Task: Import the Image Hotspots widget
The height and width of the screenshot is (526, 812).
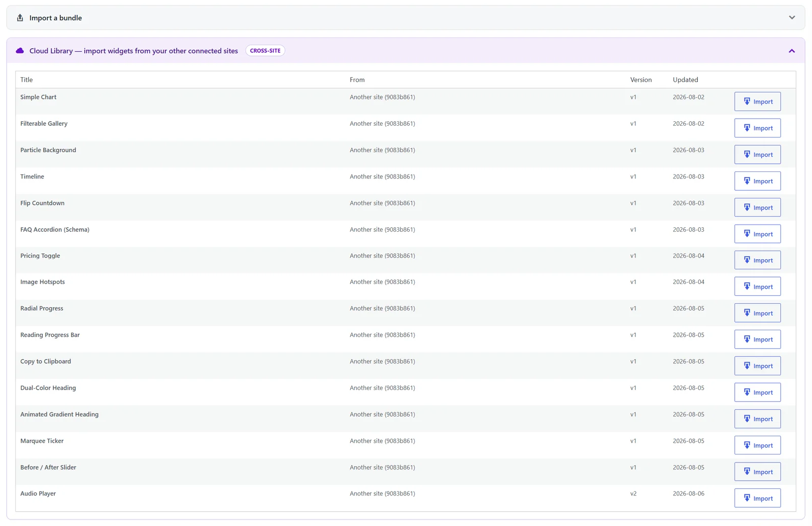Action: click(x=757, y=287)
